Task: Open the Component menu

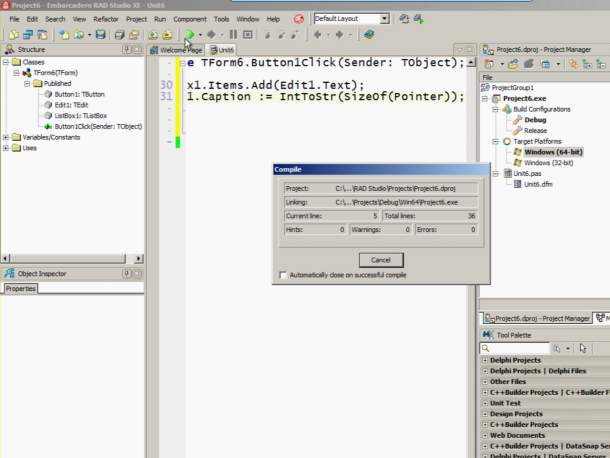Action: pos(190,19)
